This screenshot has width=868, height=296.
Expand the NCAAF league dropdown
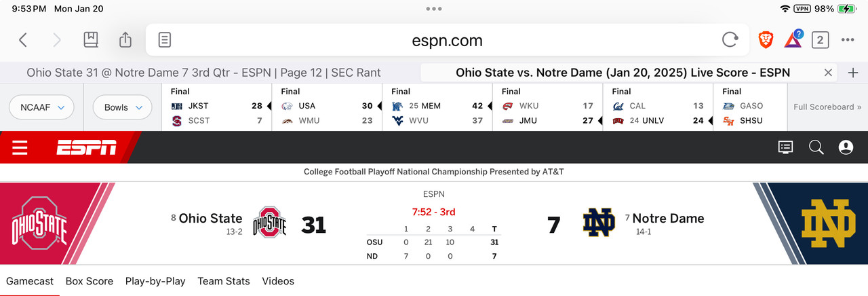click(x=41, y=107)
